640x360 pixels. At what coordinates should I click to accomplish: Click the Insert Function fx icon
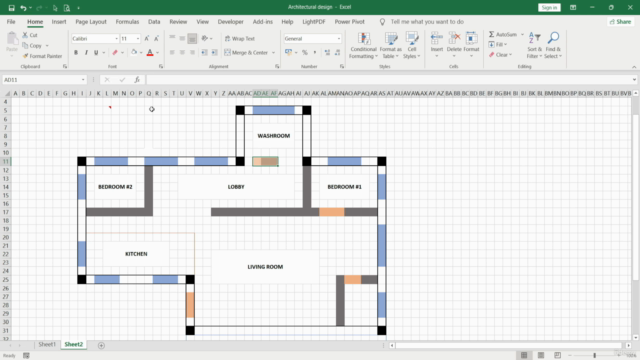[137, 80]
